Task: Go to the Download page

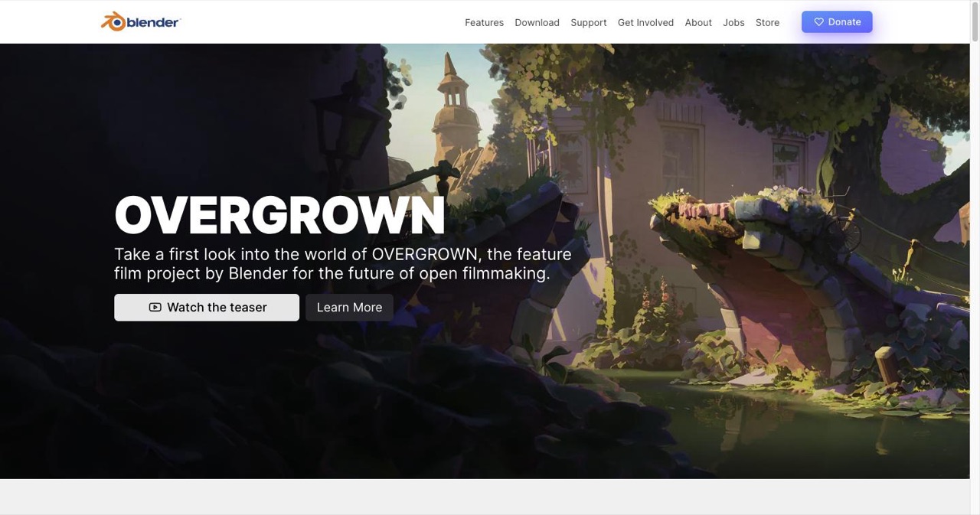Action: pos(537,22)
